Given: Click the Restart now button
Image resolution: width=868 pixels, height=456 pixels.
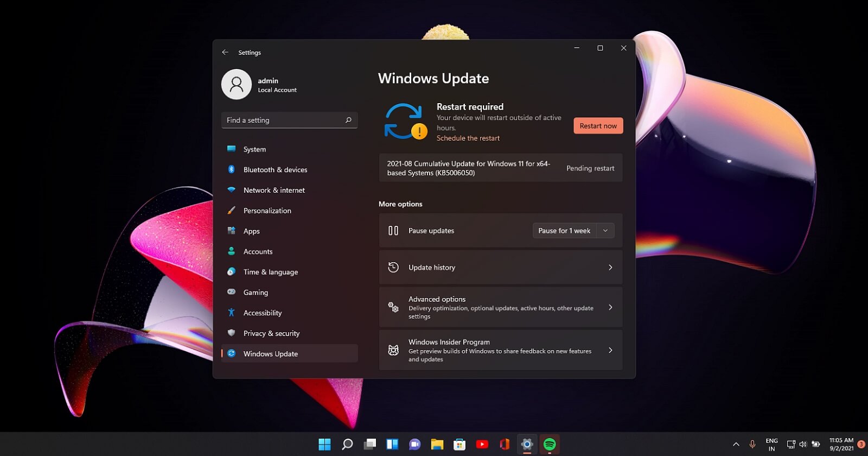Looking at the screenshot, I should [598, 126].
